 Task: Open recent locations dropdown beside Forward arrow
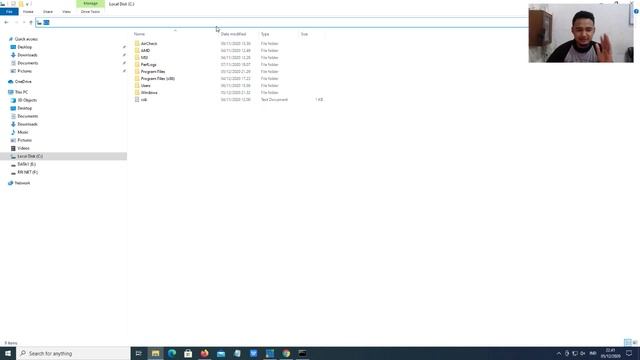(x=24, y=22)
